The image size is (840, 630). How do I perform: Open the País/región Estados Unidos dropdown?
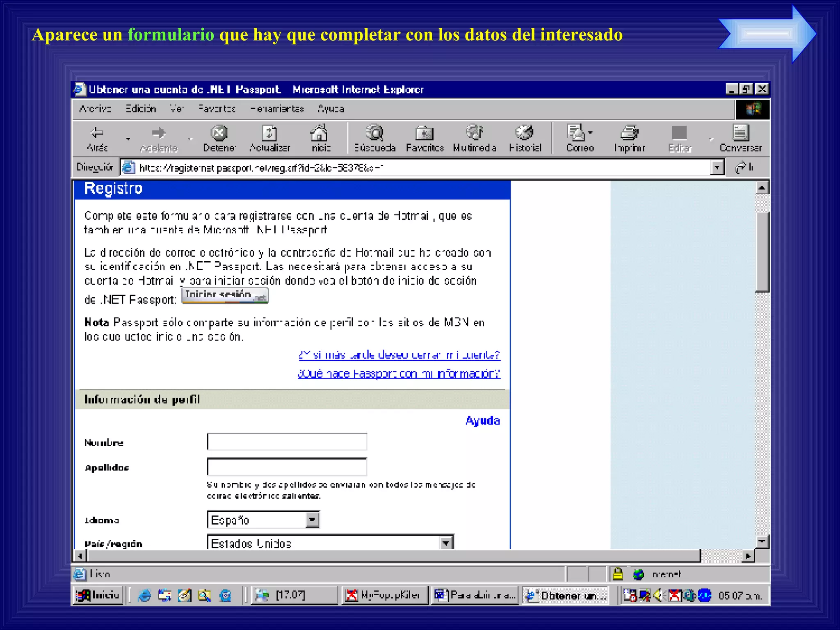331,542
